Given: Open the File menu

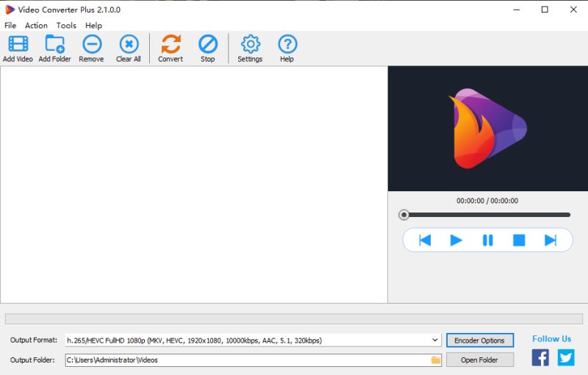Looking at the screenshot, I should point(10,26).
